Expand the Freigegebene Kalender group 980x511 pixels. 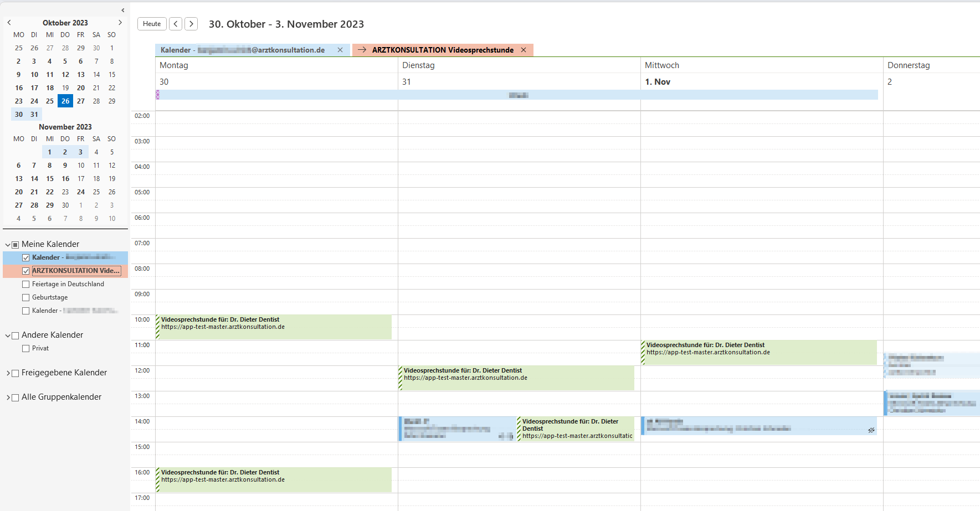coord(8,373)
